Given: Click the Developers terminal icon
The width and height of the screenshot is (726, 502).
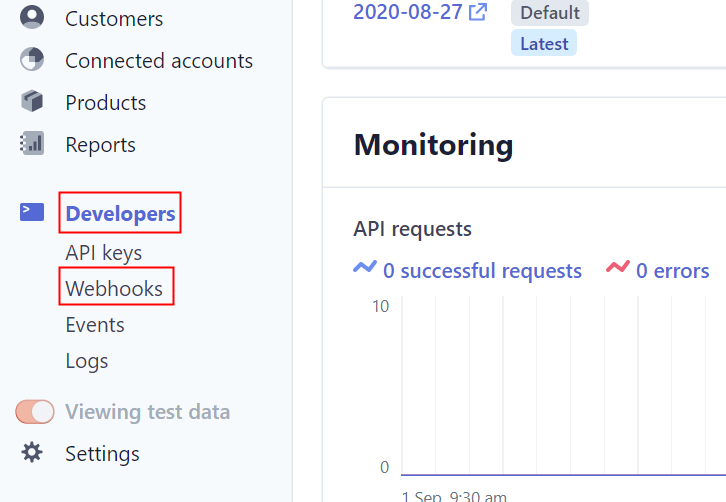Looking at the screenshot, I should coord(32,212).
